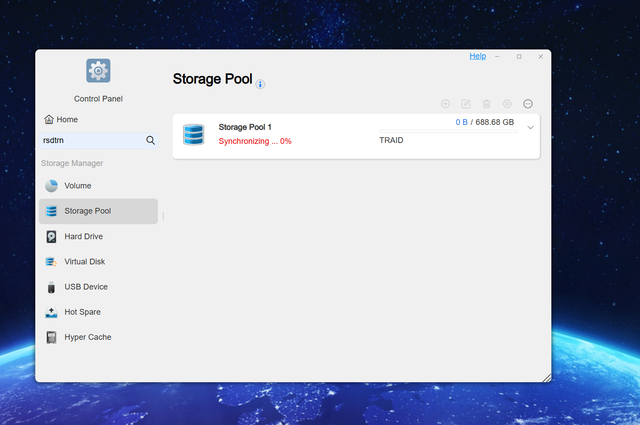Click the Storage Pool 1 disk stack icon
The image size is (640, 425).
(193, 134)
